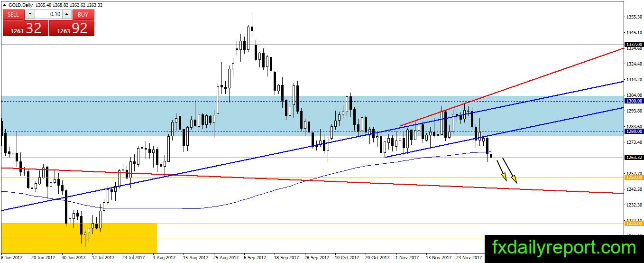Click the sell price 1263 32 tile

click(25, 28)
